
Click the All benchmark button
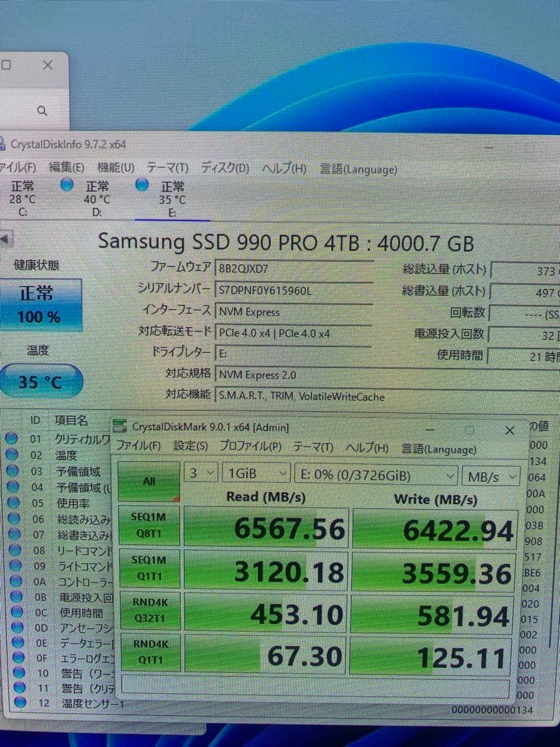(149, 481)
